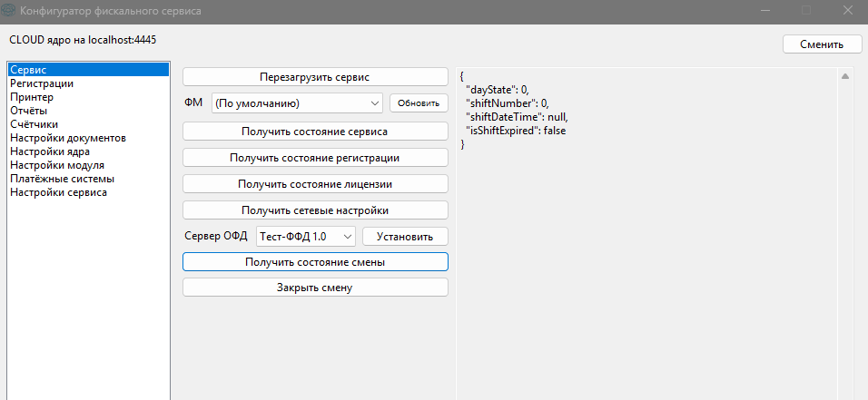This screenshot has width=868, height=400.
Task: Click the app icon in the title bar
Action: tap(9, 11)
